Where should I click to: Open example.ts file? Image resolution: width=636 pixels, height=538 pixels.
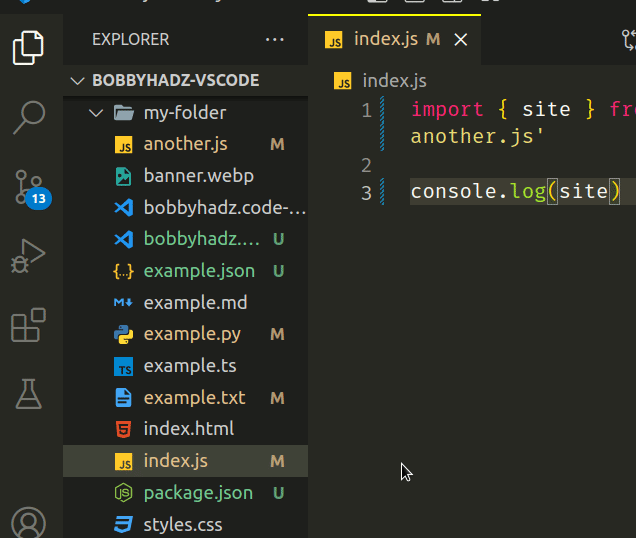pyautogui.click(x=185, y=366)
